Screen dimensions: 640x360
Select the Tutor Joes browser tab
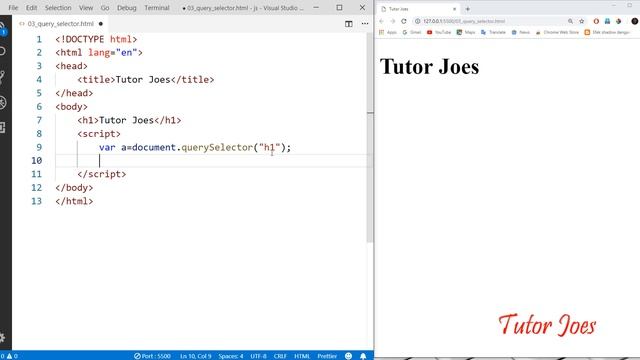click(x=418, y=9)
